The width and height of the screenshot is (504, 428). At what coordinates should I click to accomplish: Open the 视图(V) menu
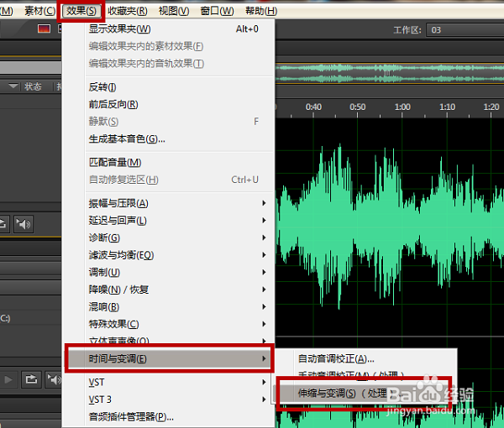(173, 11)
